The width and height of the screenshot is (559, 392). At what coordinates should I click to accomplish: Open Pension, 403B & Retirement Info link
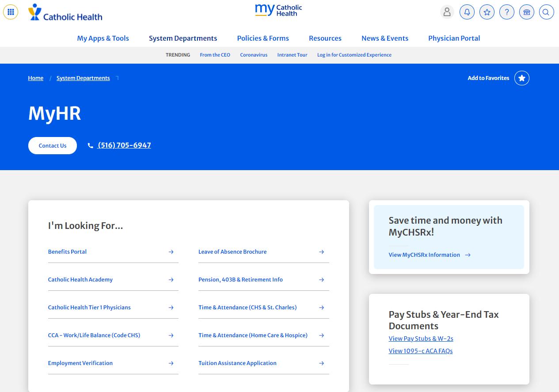pyautogui.click(x=240, y=280)
